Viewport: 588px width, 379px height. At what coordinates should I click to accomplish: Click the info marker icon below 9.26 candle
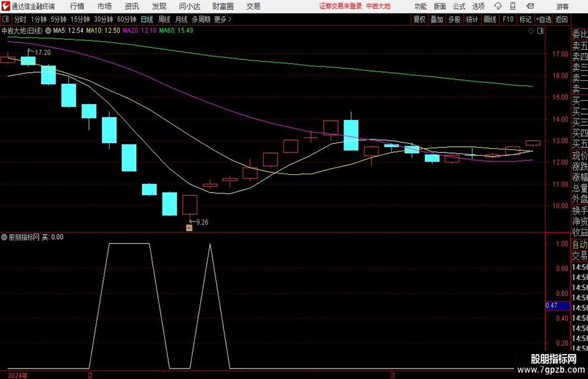(x=189, y=228)
